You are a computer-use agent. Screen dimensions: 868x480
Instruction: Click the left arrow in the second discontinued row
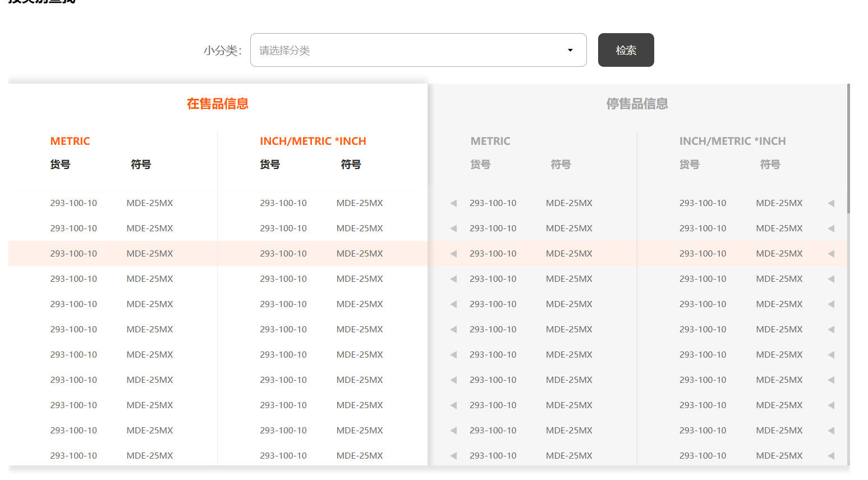453,228
